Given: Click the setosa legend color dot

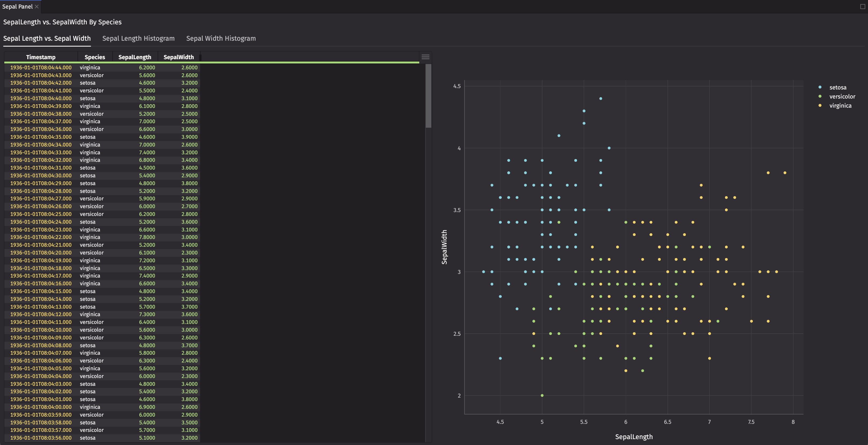Looking at the screenshot, I should (821, 87).
